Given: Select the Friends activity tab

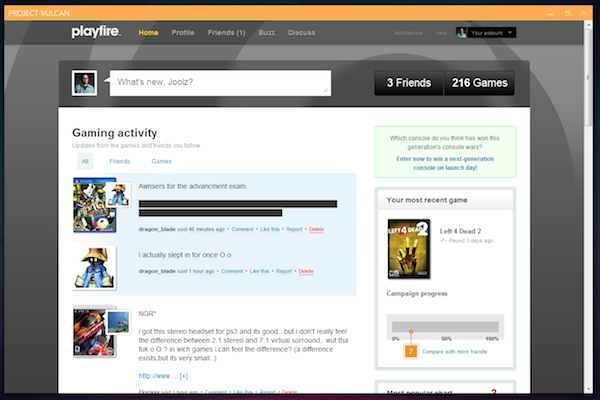Looking at the screenshot, I should point(120,161).
